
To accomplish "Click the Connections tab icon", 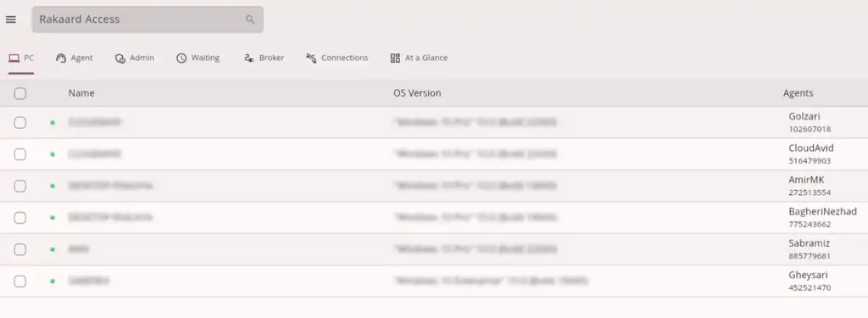I will (311, 59).
